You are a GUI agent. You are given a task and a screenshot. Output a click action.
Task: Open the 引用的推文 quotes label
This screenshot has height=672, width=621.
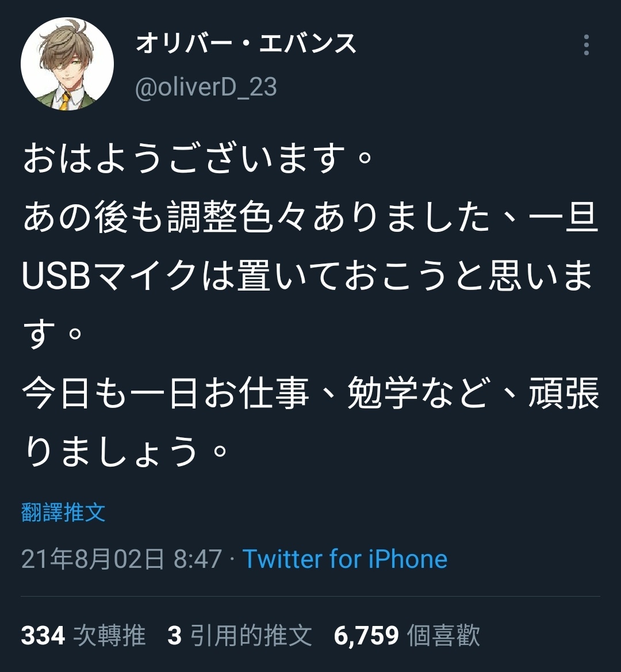251,635
